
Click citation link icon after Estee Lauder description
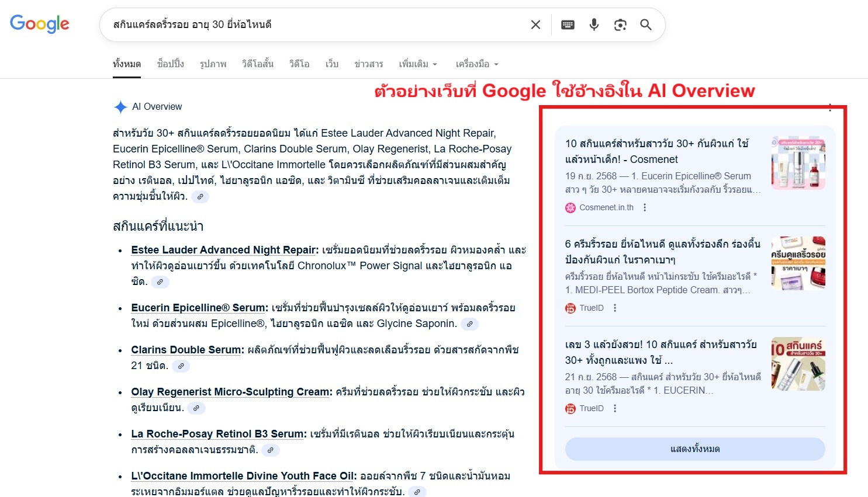pyautogui.click(x=160, y=282)
